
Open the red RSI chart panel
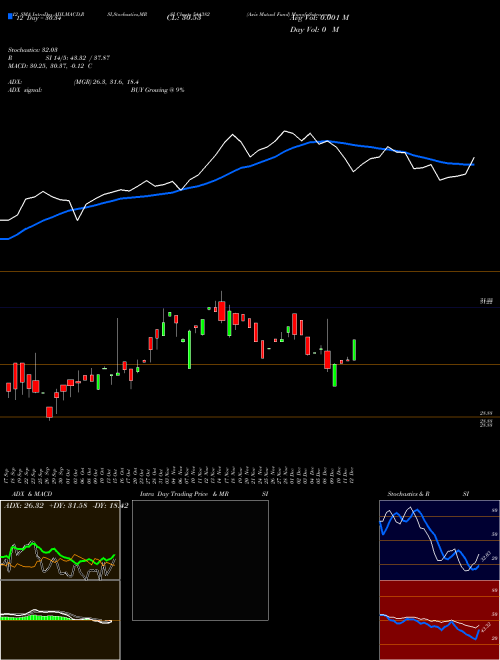click(x=439, y=620)
